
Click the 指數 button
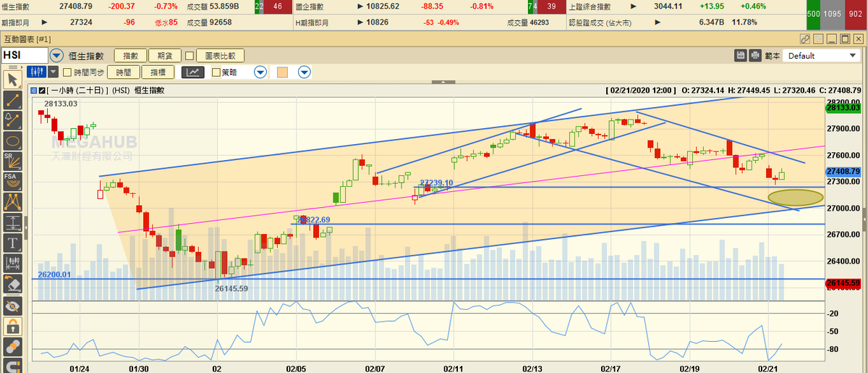[x=130, y=56]
